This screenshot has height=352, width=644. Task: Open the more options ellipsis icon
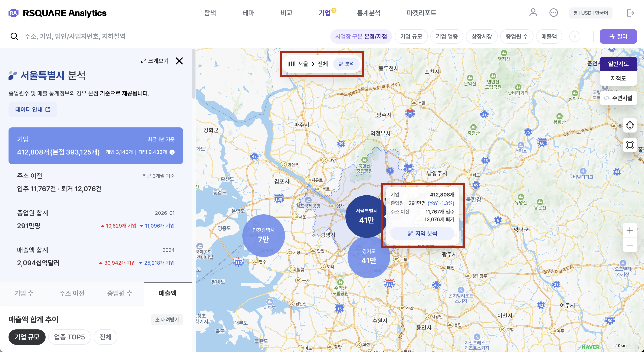(x=553, y=13)
